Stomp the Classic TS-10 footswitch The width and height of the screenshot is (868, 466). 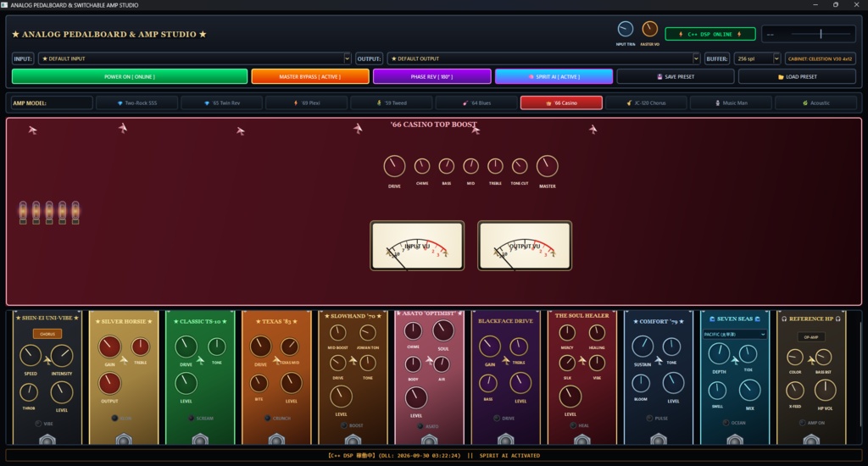tap(200, 441)
